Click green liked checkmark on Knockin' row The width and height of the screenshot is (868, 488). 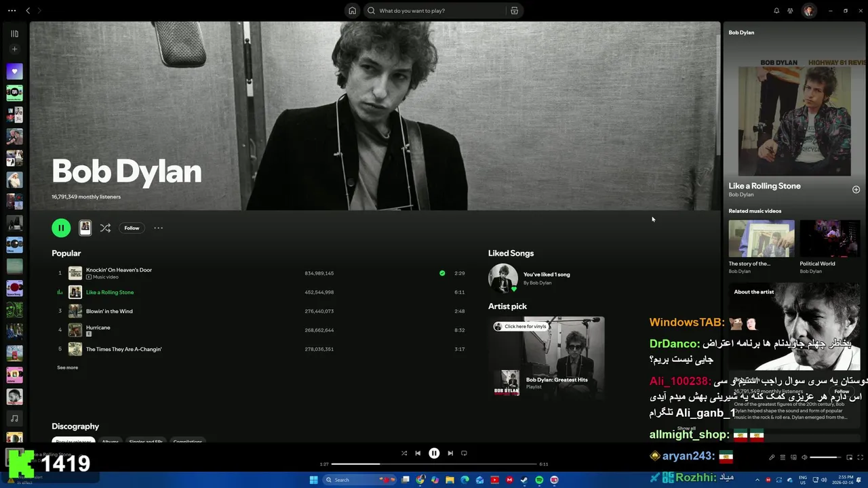pyautogui.click(x=442, y=273)
